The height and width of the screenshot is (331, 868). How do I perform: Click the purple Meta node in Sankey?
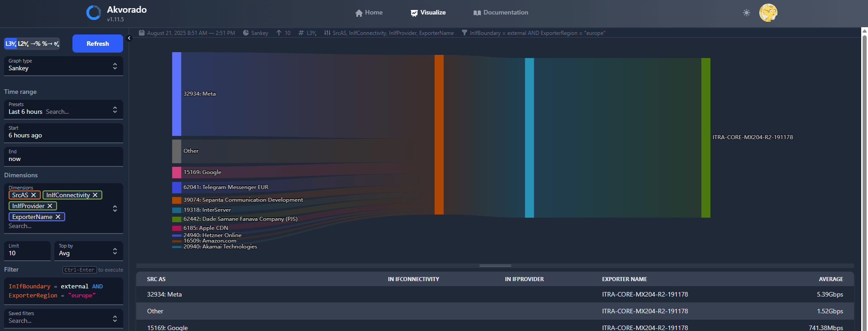tap(177, 94)
